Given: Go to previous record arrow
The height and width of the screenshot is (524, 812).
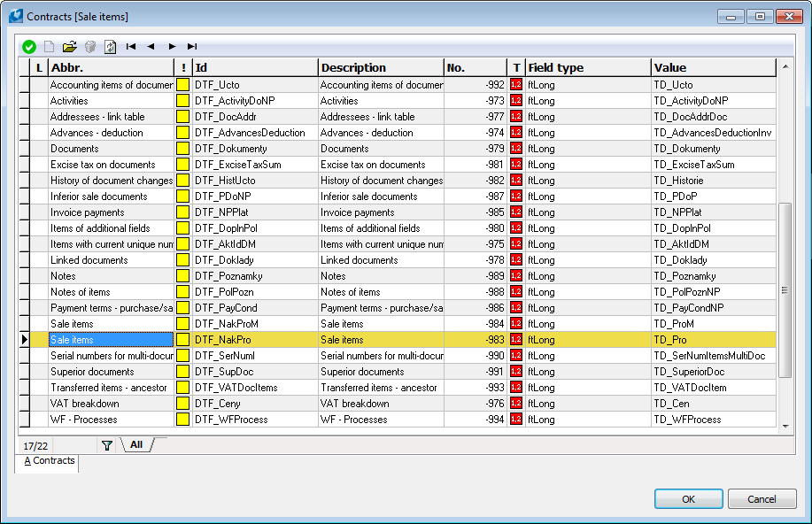Looking at the screenshot, I should tap(151, 47).
